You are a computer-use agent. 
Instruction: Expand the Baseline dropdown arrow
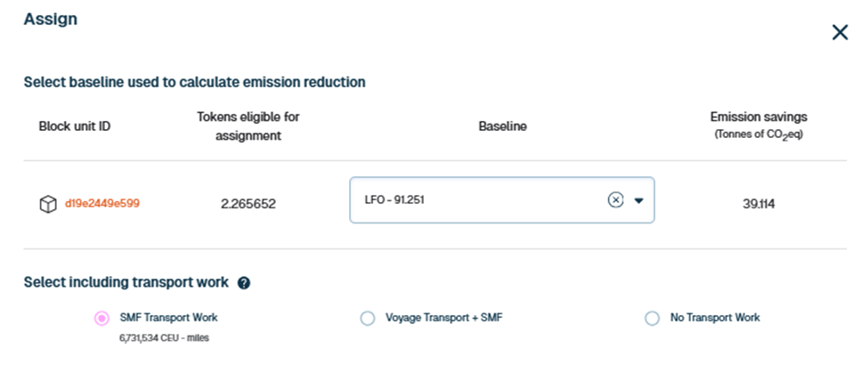point(639,200)
